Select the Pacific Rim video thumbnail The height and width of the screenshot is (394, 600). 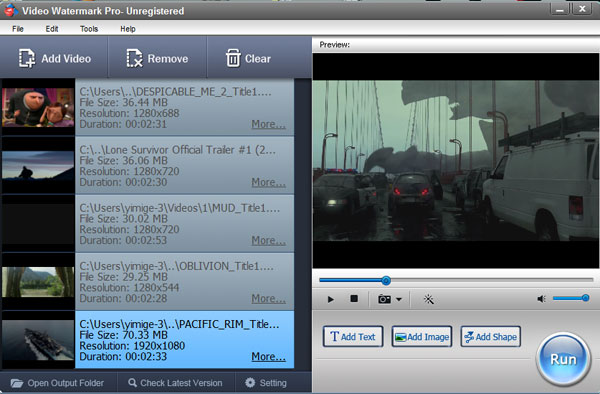[x=38, y=340]
